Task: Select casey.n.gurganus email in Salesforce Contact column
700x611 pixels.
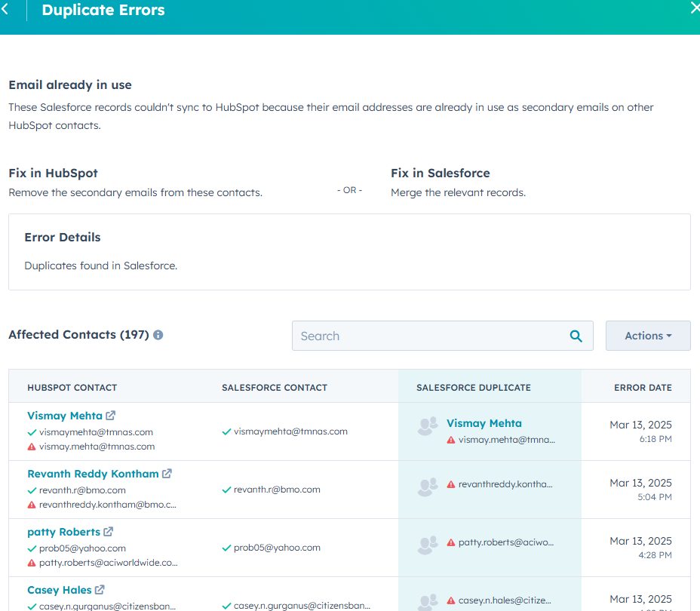Action: 302,606
